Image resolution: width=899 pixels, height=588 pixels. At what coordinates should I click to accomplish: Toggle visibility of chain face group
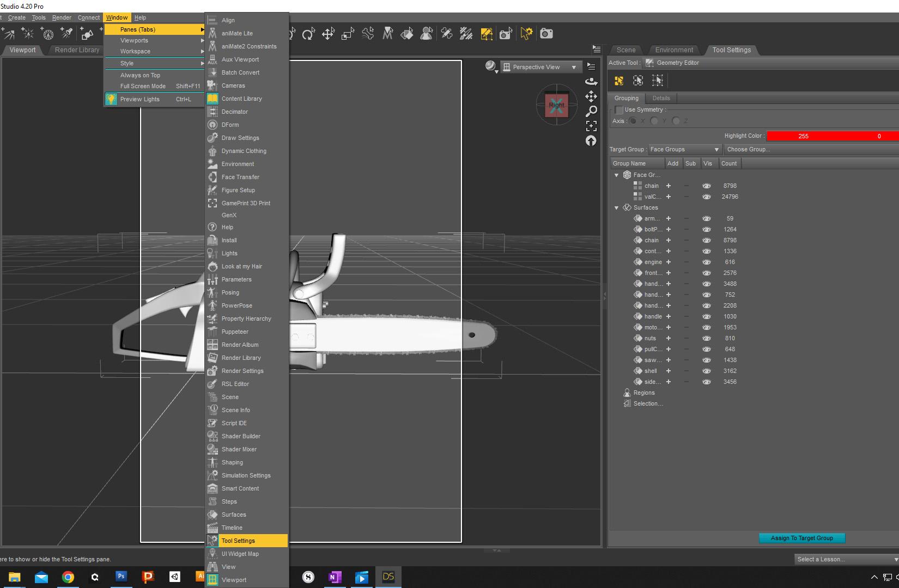point(707,186)
